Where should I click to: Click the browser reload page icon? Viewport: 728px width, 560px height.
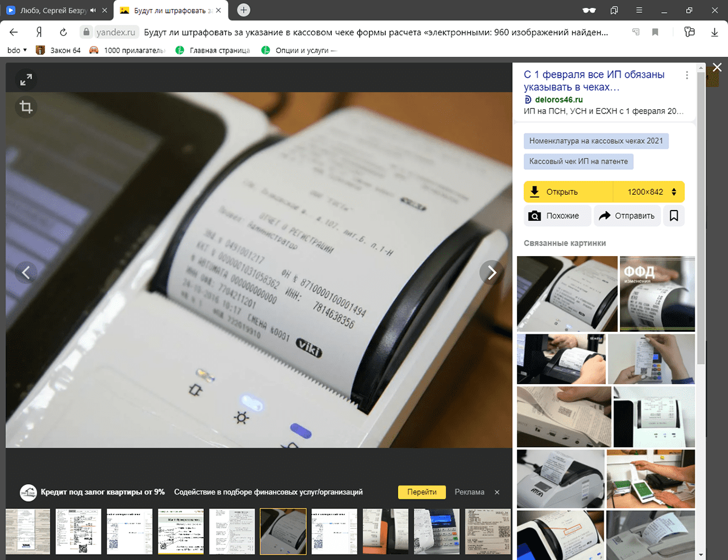pos(63,32)
